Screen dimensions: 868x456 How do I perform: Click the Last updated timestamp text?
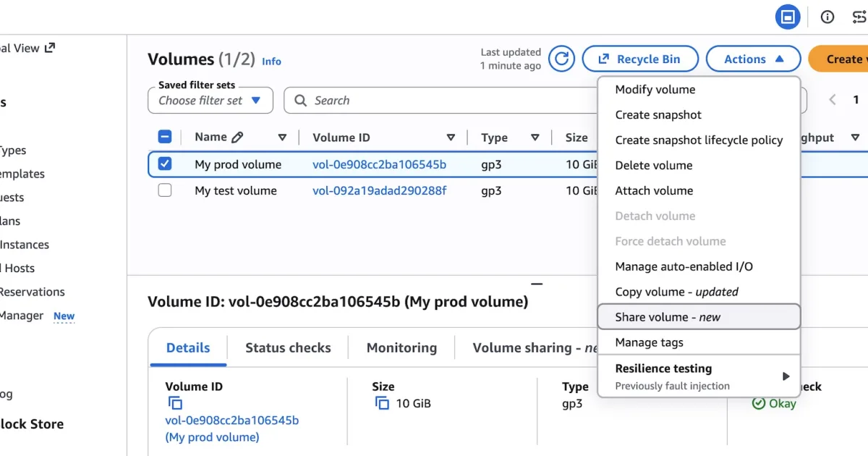[x=511, y=59]
